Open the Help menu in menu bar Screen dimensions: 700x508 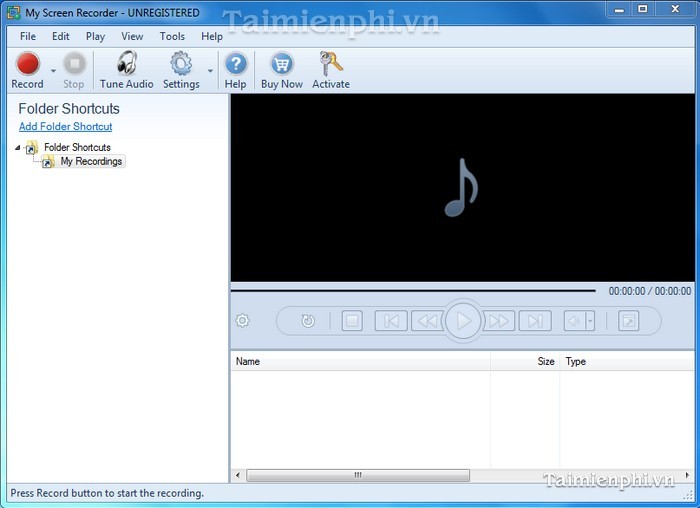pos(212,36)
